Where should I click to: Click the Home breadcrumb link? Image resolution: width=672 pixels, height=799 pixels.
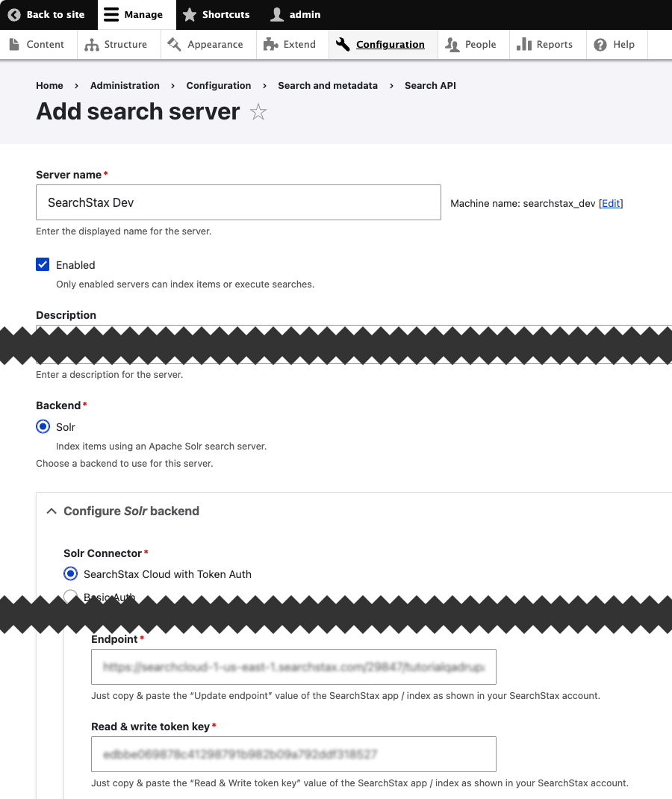pyautogui.click(x=49, y=86)
